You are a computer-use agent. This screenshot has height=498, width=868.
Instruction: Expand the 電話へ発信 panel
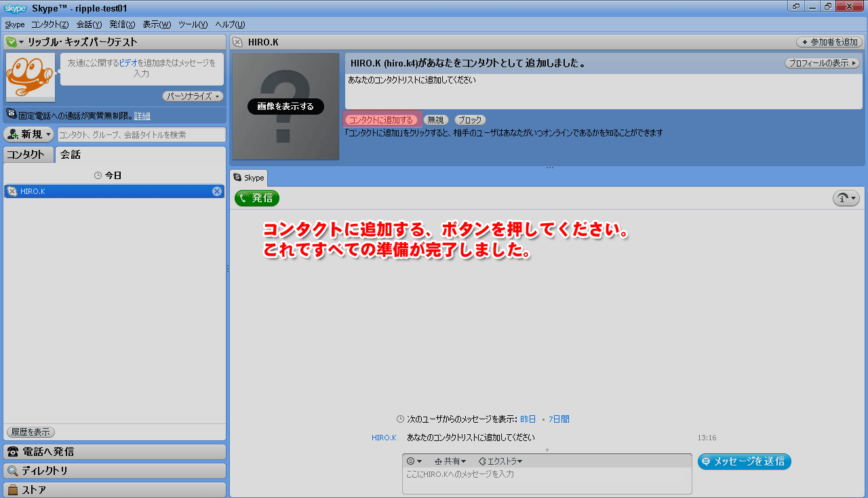pyautogui.click(x=115, y=451)
